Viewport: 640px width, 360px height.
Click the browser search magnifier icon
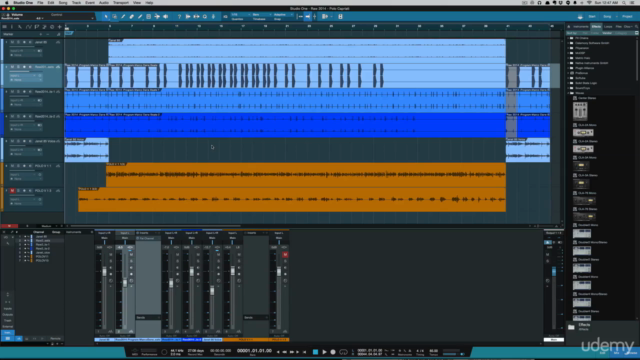tap(636, 27)
